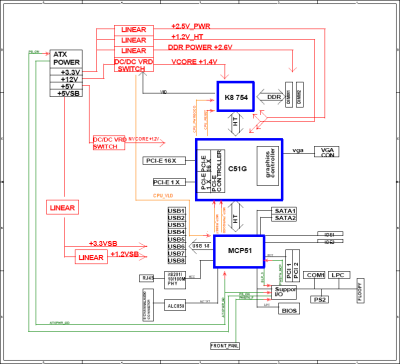Click the USB1 port box
The image size is (400, 364).
point(177,211)
